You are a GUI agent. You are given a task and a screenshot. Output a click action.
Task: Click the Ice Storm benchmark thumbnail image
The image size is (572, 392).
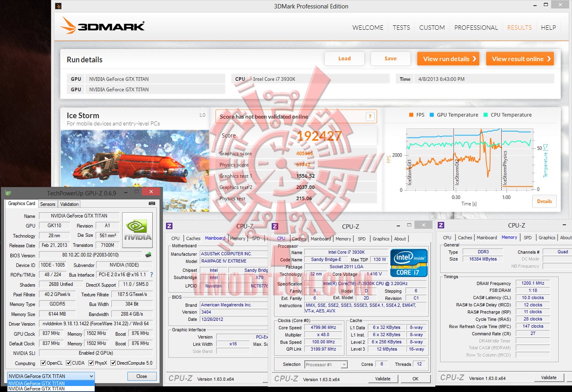point(135,171)
